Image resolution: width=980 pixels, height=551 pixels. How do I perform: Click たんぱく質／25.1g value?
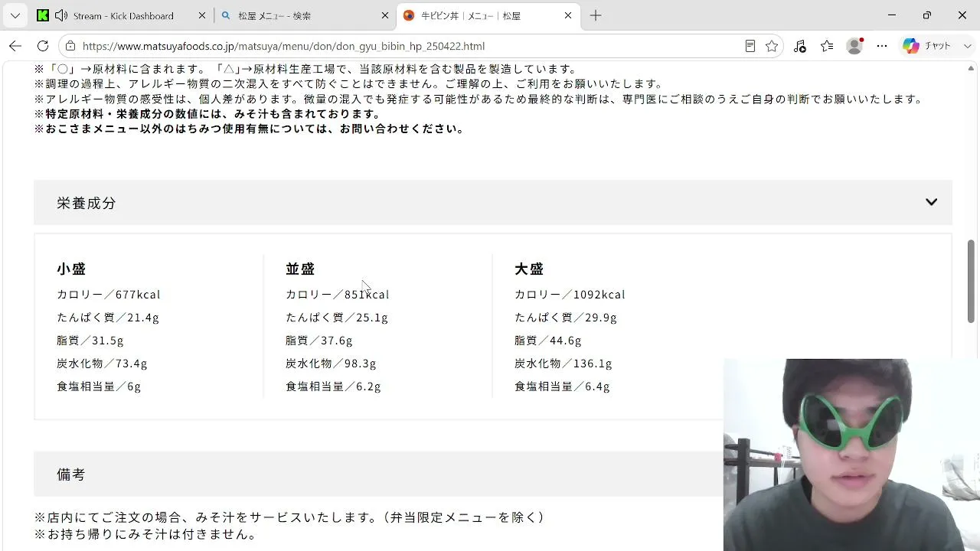(337, 317)
